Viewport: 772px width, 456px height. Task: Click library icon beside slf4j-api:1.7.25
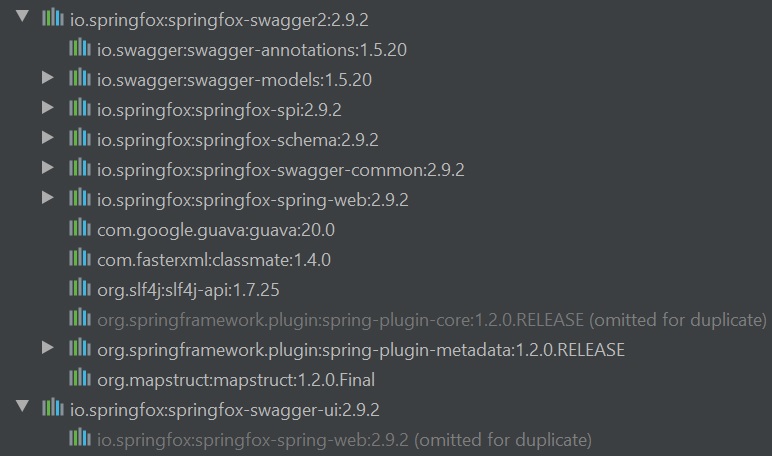(x=80, y=289)
